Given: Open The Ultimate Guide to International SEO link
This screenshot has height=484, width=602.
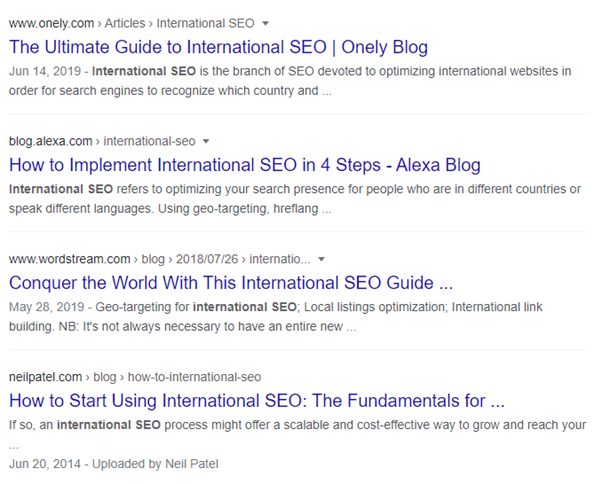Looking at the screenshot, I should tap(218, 47).
